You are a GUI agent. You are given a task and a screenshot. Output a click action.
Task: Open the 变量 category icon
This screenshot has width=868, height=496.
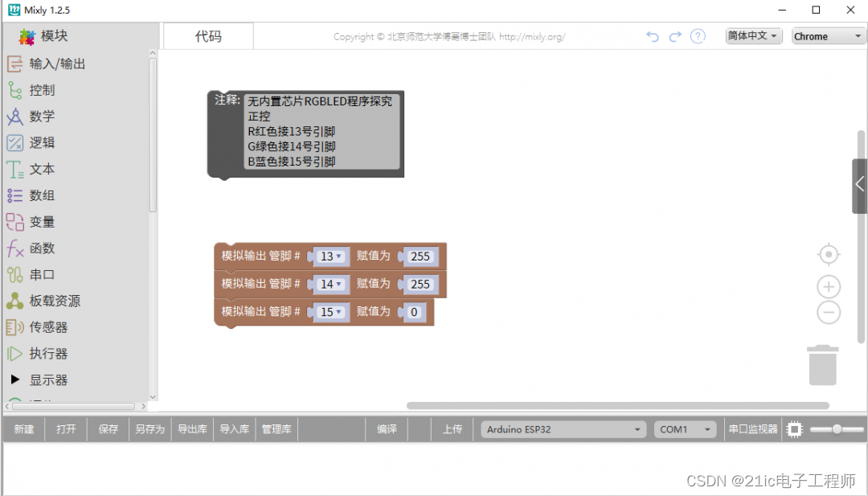[14, 222]
